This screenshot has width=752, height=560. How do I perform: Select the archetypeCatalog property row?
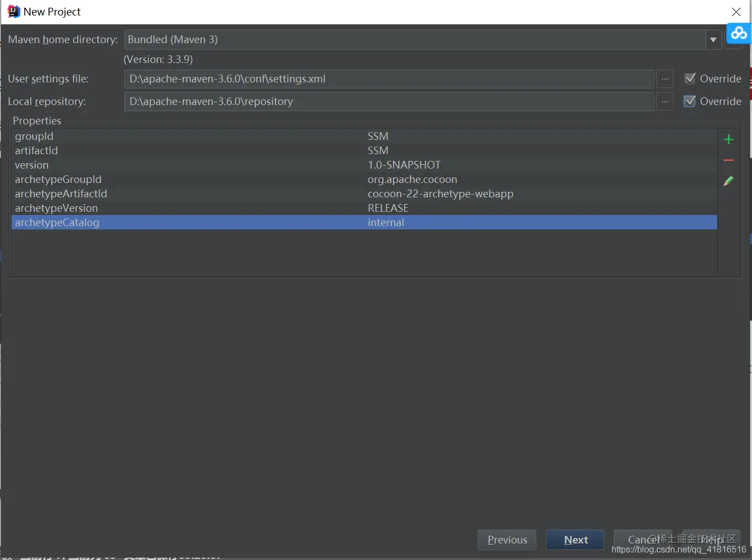coord(364,222)
